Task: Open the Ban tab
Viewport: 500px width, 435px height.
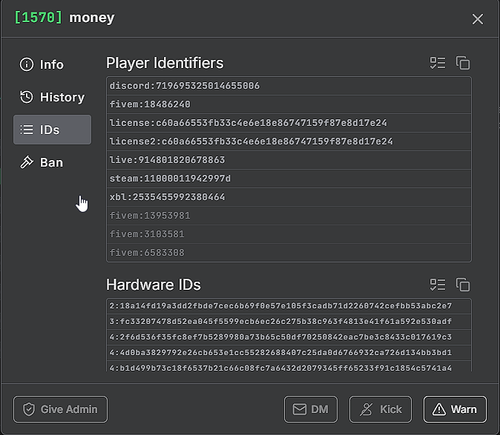Action: [52, 162]
